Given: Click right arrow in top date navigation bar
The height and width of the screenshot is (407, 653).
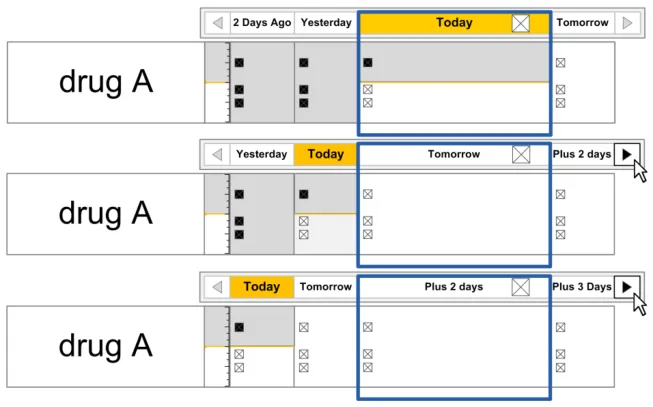Looking at the screenshot, I should pos(626,23).
